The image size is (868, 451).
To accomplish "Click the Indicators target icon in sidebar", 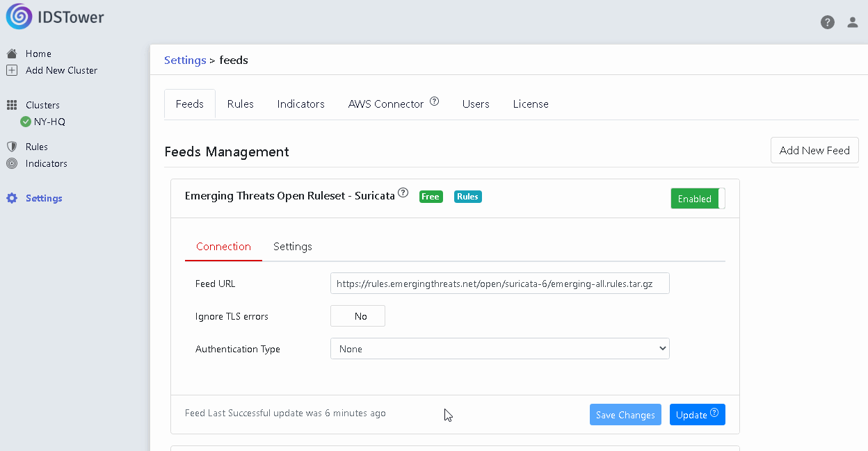I will [12, 163].
